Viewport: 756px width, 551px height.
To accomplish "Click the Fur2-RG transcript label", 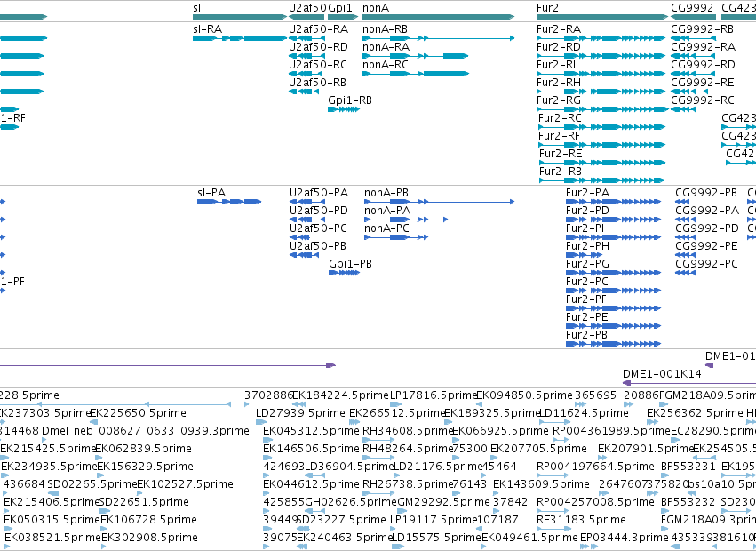I will click(x=558, y=100).
